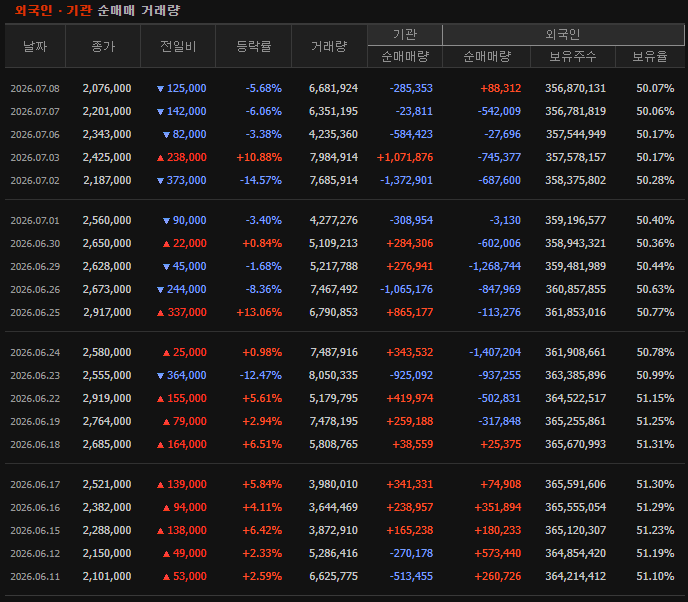Click institution net value +38,559
This screenshot has width=688, height=602.
(412, 444)
